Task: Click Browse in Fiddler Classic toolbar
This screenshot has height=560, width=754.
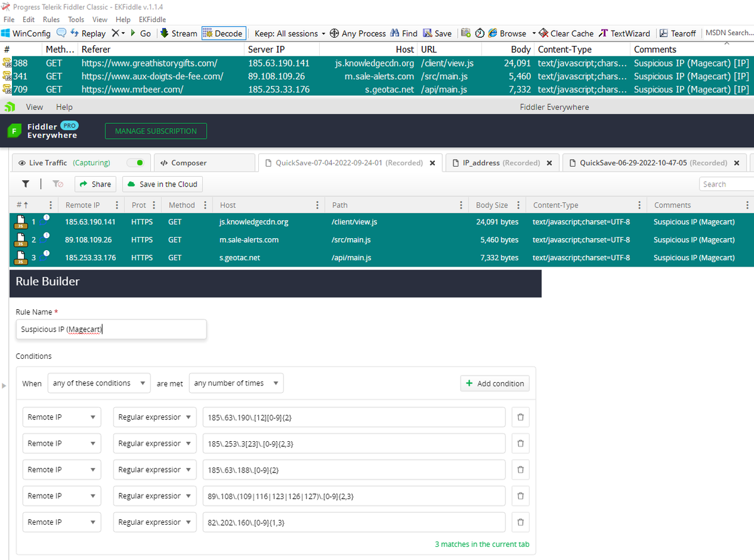Action: (508, 33)
